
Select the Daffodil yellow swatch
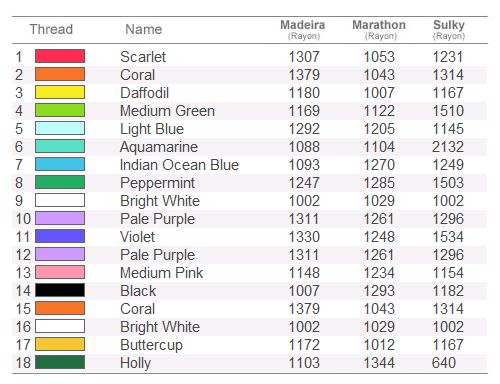(60, 92)
